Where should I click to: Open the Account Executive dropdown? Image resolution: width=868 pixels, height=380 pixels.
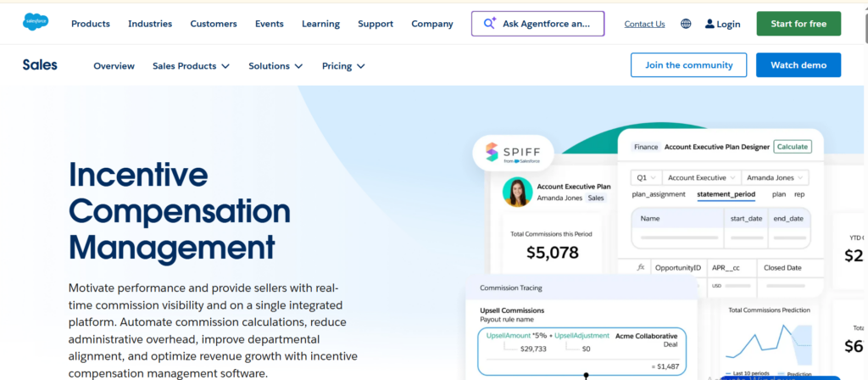pyautogui.click(x=701, y=178)
